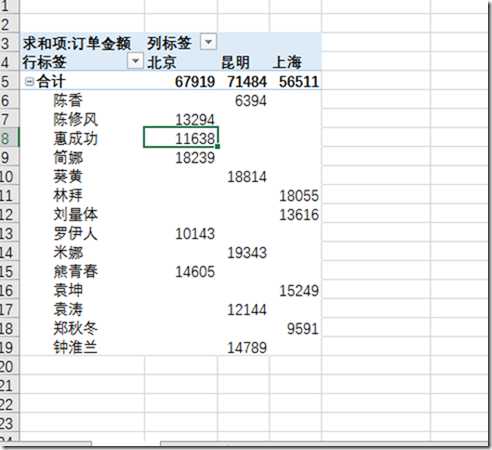Click the small fill handle on cell 11638
492x450 pixels.
[x=218, y=146]
